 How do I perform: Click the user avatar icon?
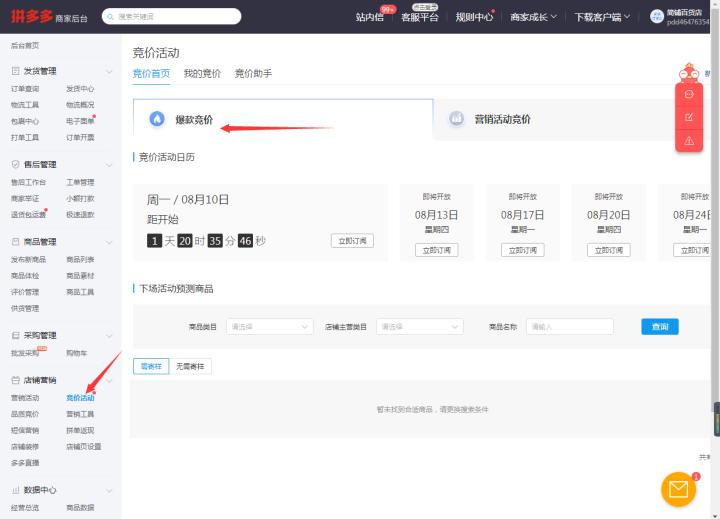coord(657,17)
